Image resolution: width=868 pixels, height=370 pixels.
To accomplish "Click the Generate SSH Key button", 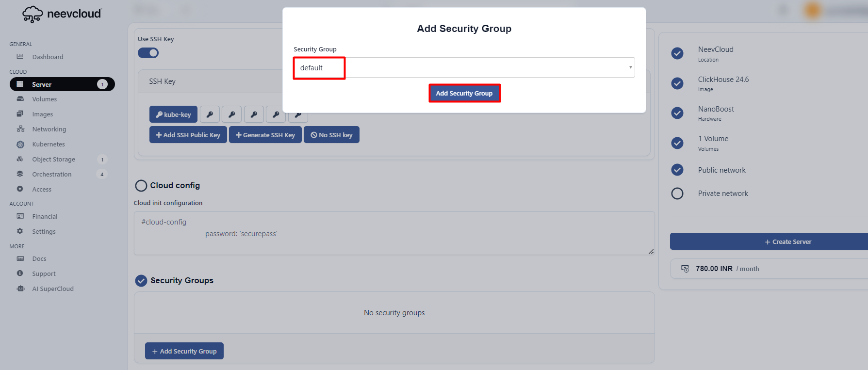I will tap(265, 135).
